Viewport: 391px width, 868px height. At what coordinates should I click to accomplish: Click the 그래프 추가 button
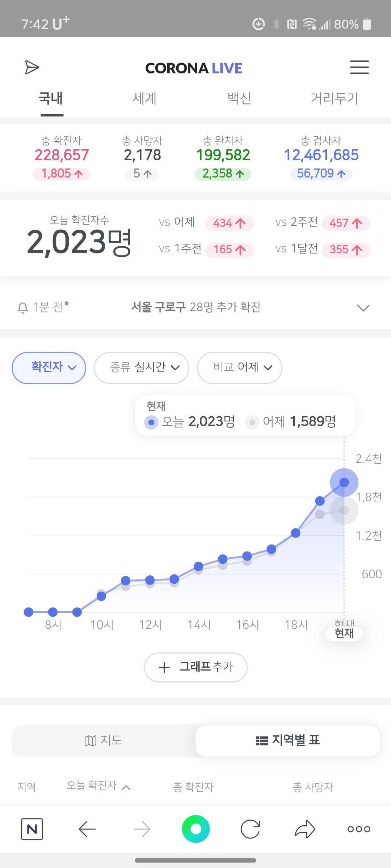coord(196,667)
